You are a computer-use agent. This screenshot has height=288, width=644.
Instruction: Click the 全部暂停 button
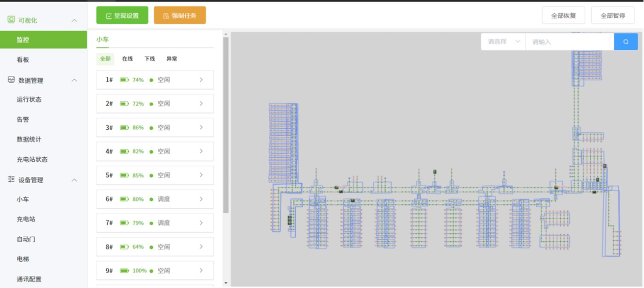point(613,15)
